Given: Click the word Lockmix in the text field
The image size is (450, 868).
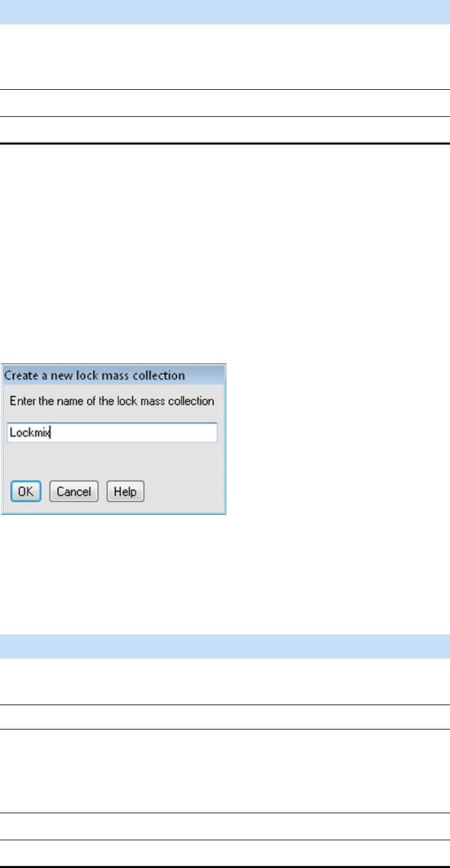Looking at the screenshot, I should coord(30,433).
